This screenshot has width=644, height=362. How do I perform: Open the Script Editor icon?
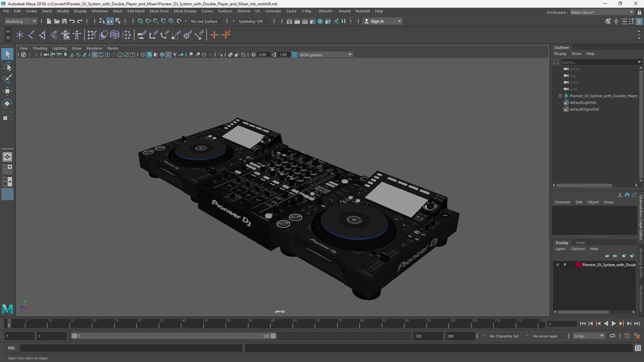[x=638, y=348]
